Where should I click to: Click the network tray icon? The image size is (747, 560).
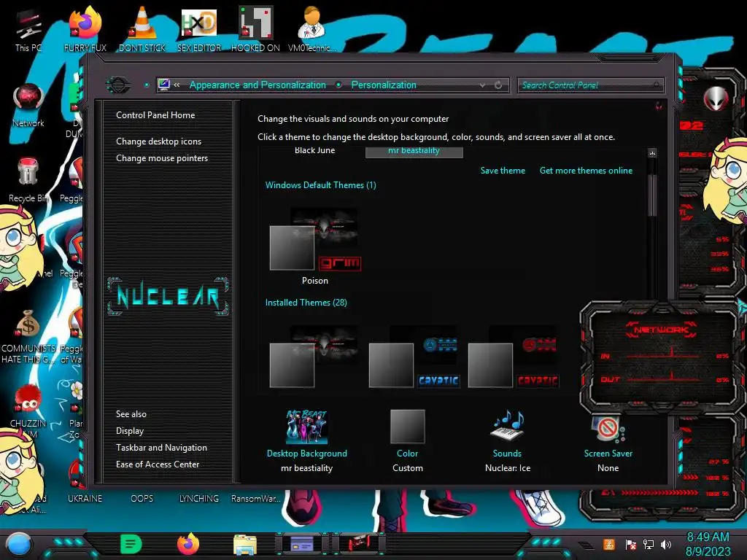point(648,544)
